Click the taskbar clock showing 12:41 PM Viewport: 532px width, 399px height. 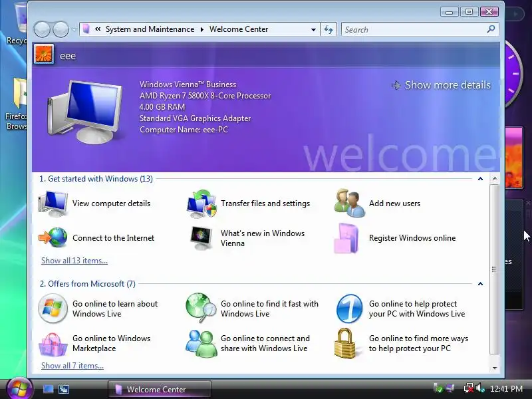pos(506,388)
